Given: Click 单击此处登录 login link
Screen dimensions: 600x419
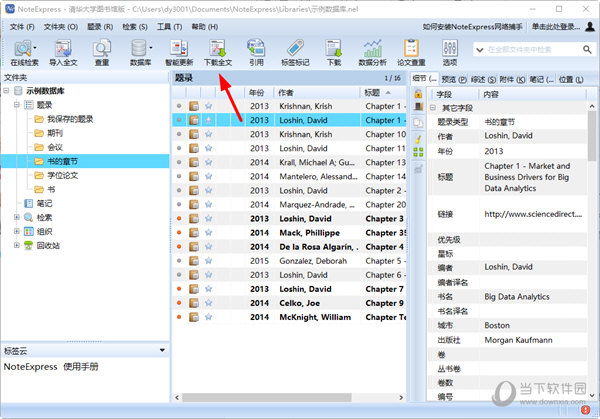Looking at the screenshot, I should coord(556,26).
